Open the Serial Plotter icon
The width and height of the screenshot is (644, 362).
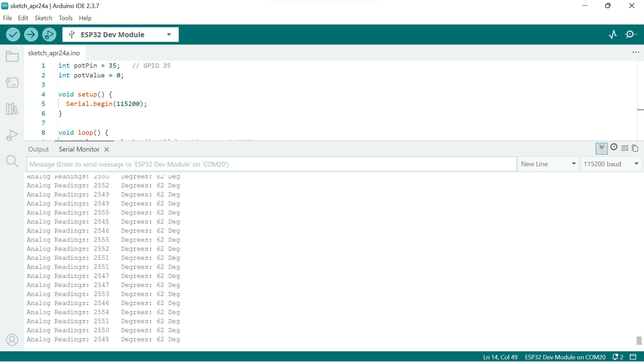point(613,35)
